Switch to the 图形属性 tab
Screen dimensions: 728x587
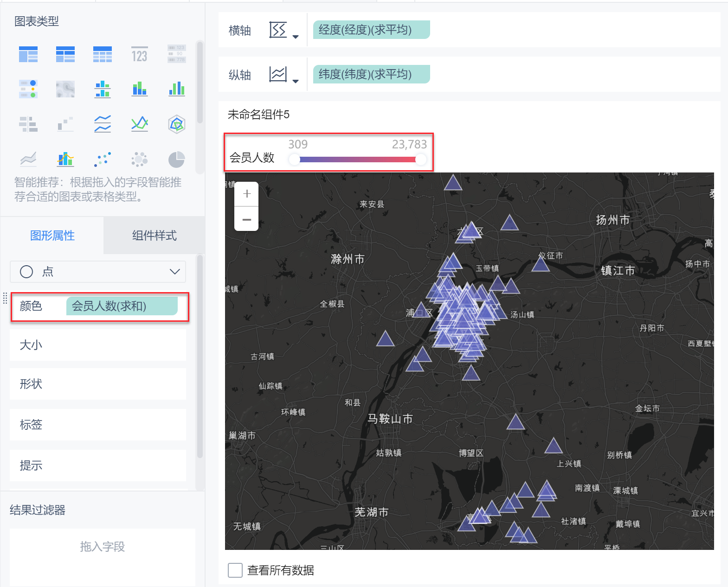[52, 236]
